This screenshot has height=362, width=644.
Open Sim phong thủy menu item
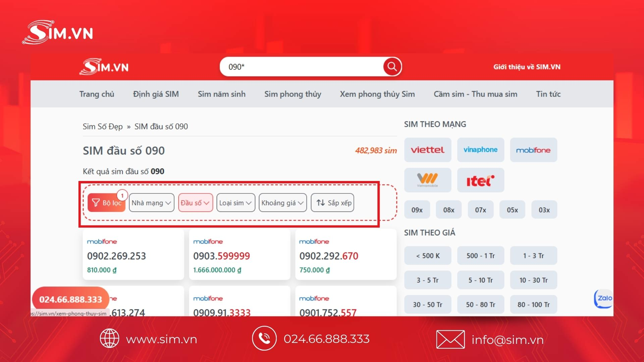293,94
